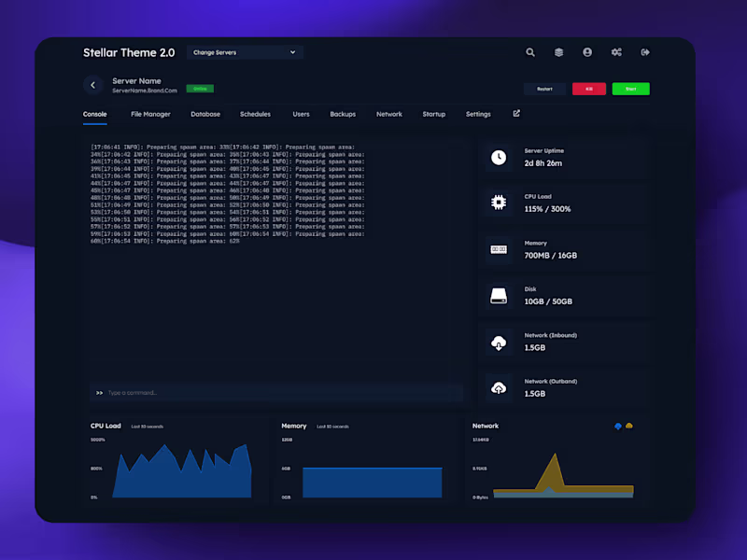Viewport: 747px width, 560px height.
Task: Click the memory value 700MB / 16GB
Action: tap(551, 256)
